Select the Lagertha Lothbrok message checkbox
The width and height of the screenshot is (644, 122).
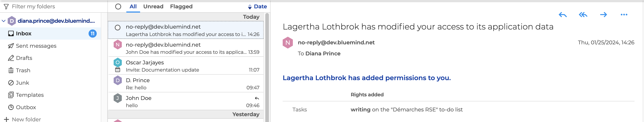coord(118,28)
